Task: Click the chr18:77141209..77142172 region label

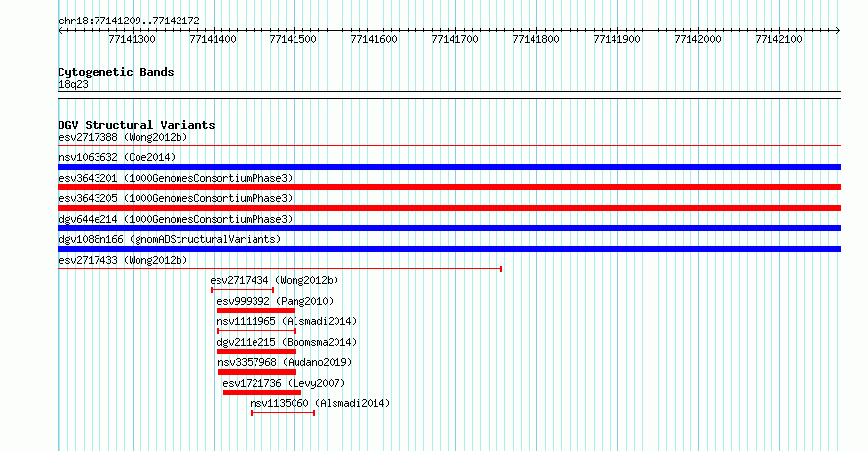Action: pos(129,21)
